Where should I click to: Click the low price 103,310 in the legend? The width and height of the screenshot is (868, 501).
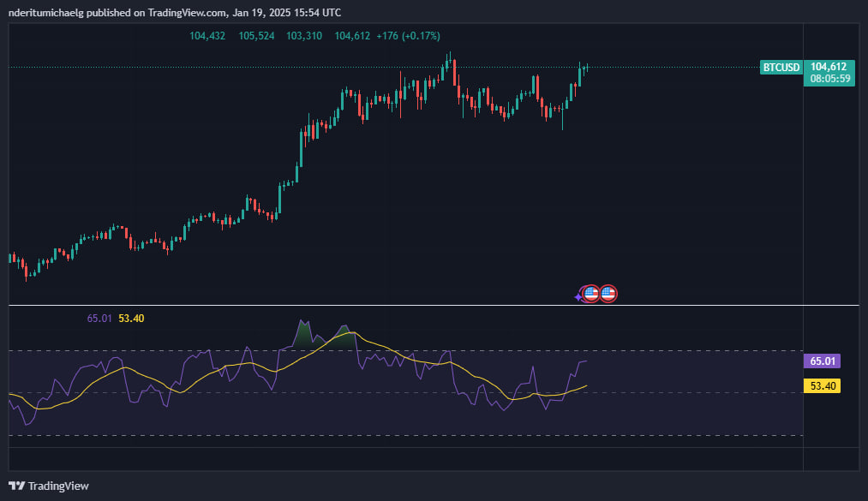pyautogui.click(x=304, y=36)
